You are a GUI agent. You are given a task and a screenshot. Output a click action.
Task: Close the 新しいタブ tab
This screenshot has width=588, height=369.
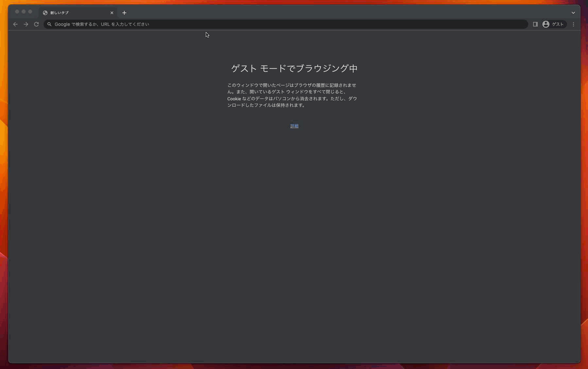click(112, 13)
